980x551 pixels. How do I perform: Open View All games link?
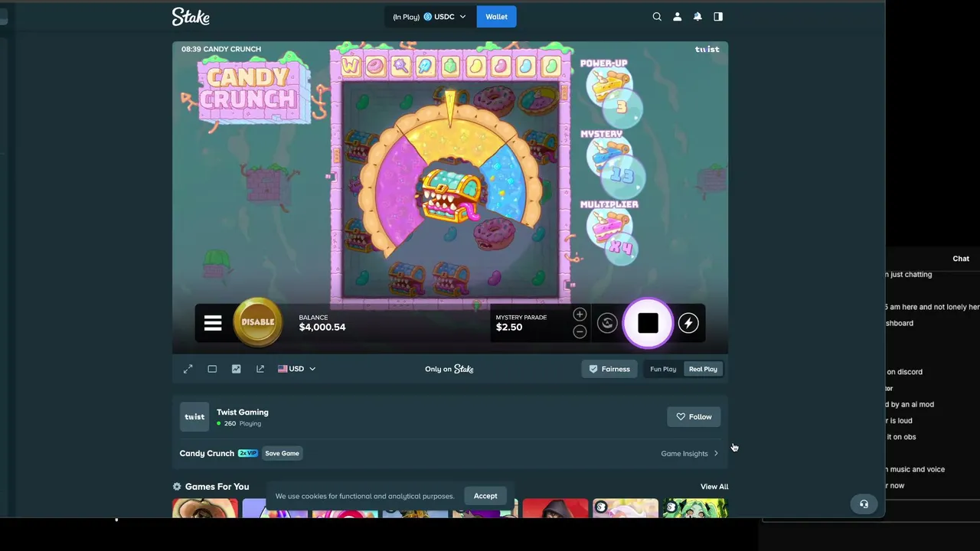tap(714, 487)
